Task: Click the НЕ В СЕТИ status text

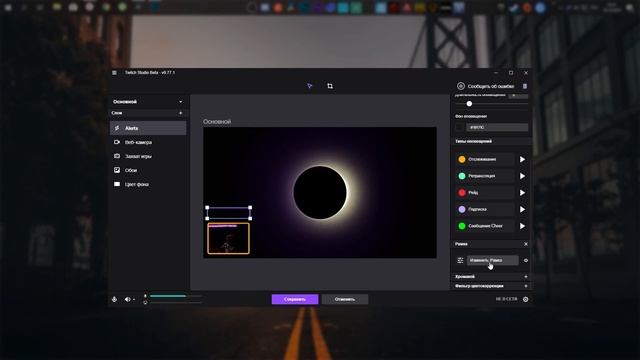Action: [x=506, y=299]
